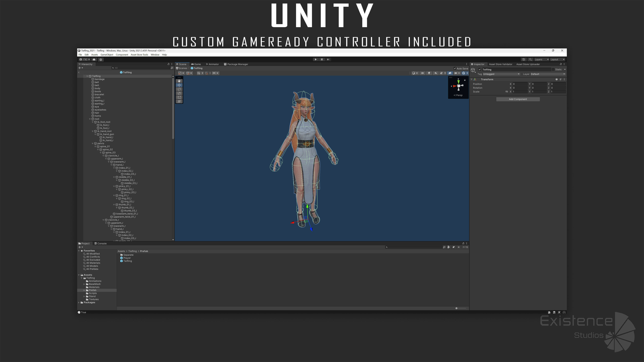
Task: Select the Rotate tool in scene toolbar
Action: [179, 89]
